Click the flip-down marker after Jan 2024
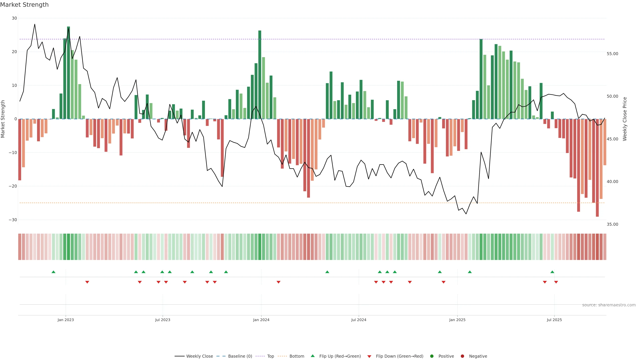The image size is (644, 362). point(279,282)
